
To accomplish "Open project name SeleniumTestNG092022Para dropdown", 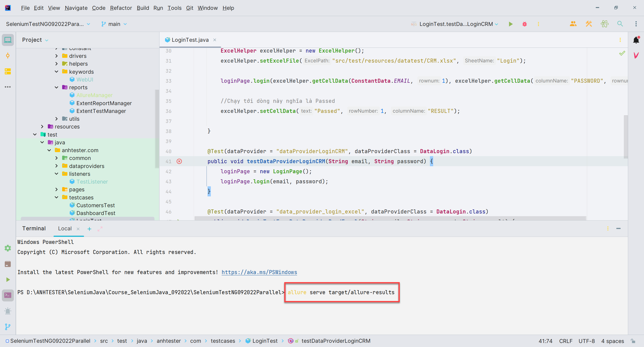I will coord(48,24).
